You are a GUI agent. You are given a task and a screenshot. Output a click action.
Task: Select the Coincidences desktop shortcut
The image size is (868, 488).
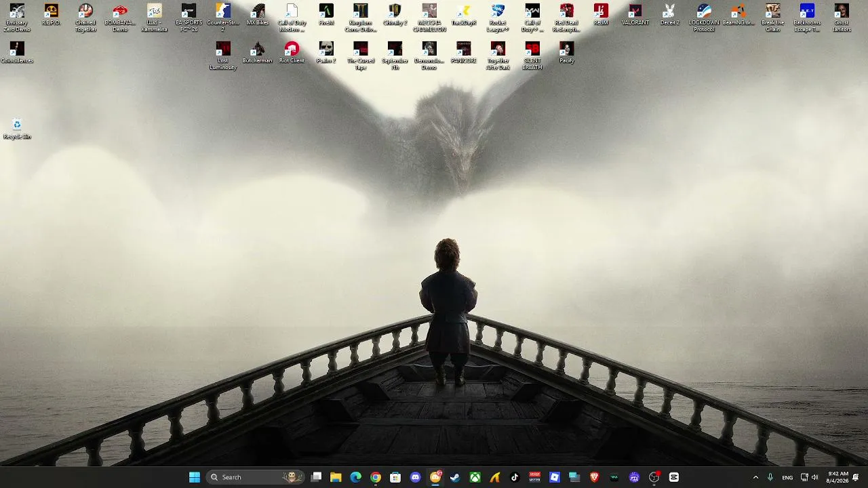tap(17, 52)
